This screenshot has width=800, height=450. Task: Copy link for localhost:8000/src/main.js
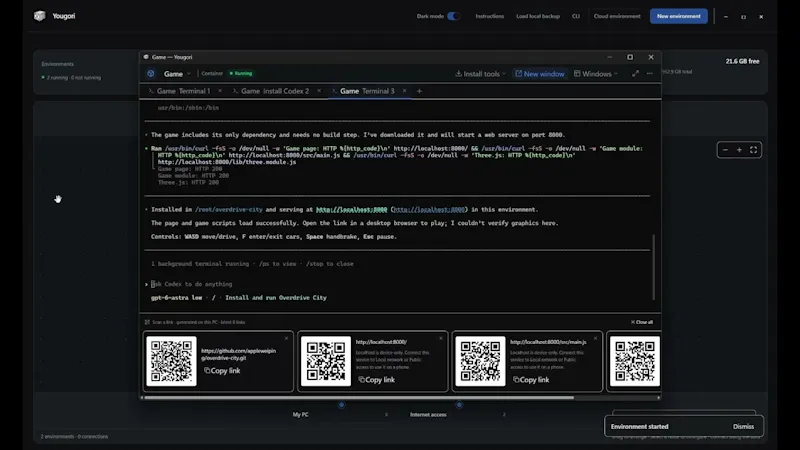click(x=531, y=380)
